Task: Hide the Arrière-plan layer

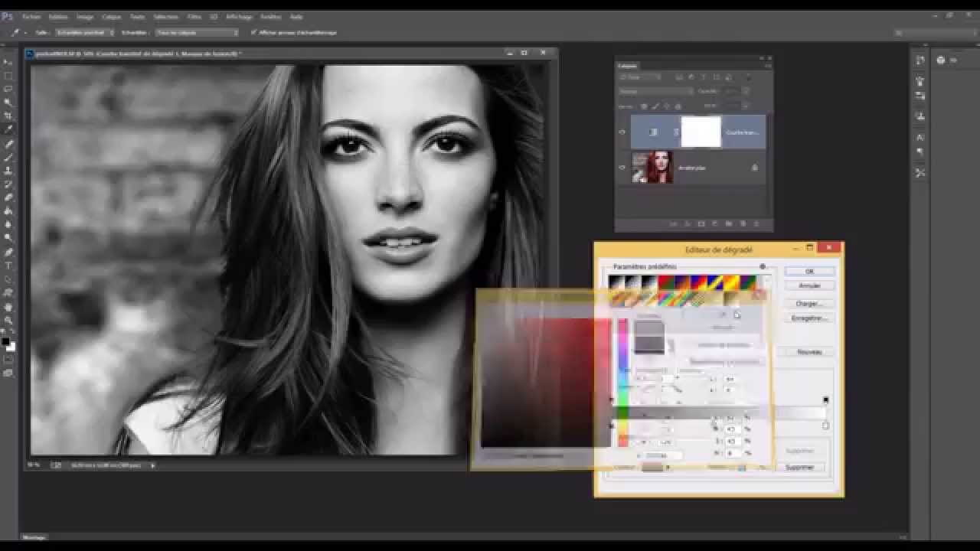Action: pos(622,168)
